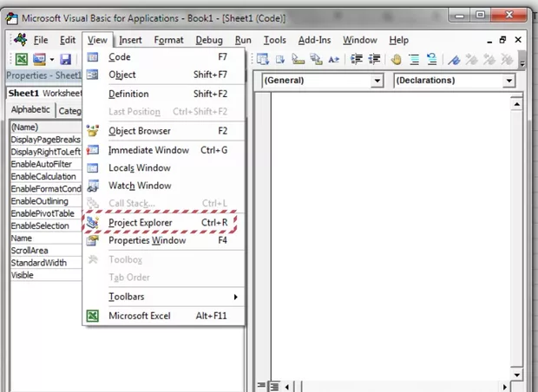The width and height of the screenshot is (538, 392).
Task: Open the (General) object dropdown
Action: tap(377, 81)
